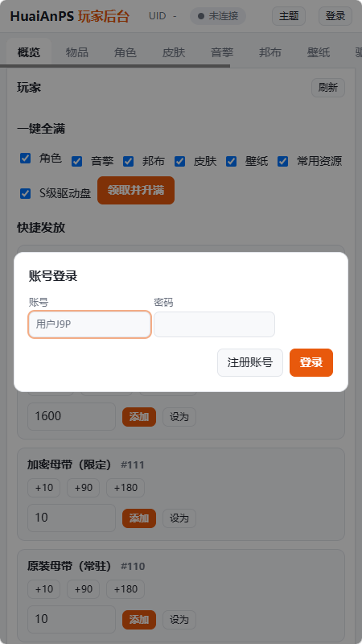Open the 角色 tab
The width and height of the screenshot is (362, 644).
[125, 52]
